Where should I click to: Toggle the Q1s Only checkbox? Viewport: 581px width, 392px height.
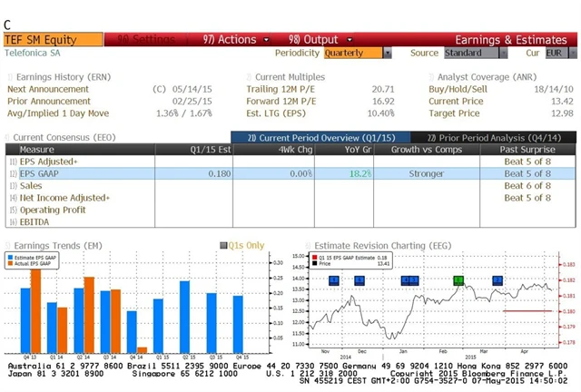pos(223,245)
